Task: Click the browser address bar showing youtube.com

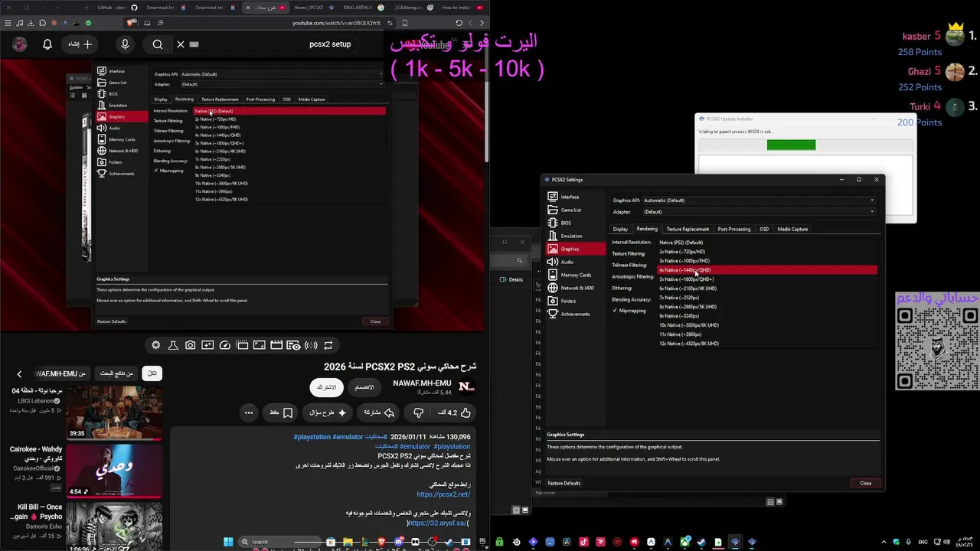Action: point(337,23)
